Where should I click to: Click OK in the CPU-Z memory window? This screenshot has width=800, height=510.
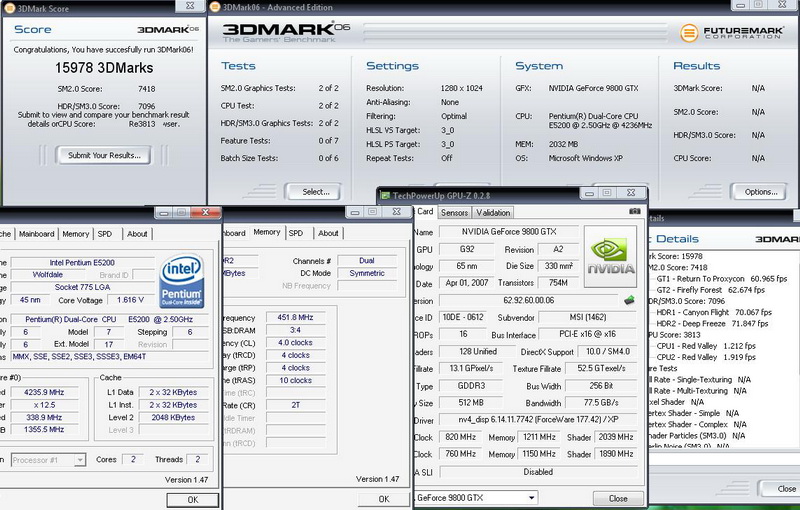384,499
